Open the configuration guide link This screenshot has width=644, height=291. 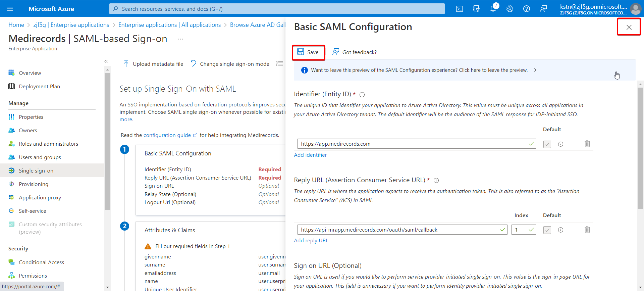pyautogui.click(x=167, y=135)
